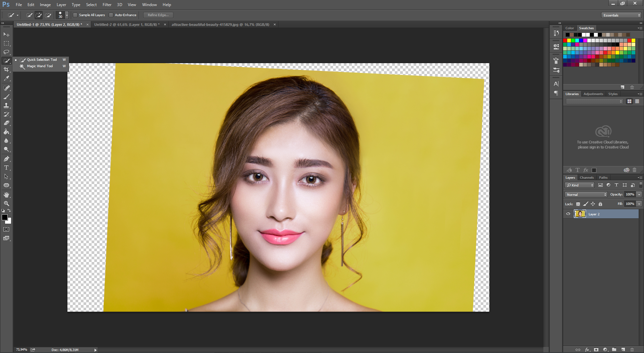Select the Horizontal Type tool

point(6,168)
